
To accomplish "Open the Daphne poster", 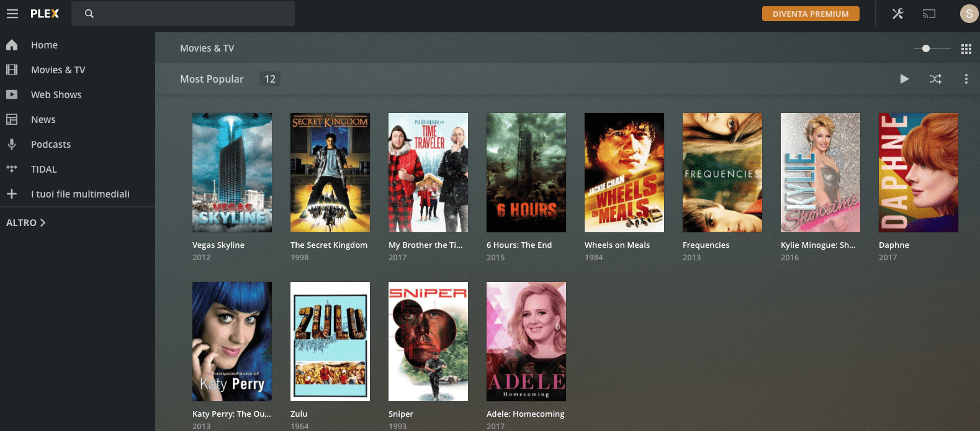I will click(x=919, y=173).
